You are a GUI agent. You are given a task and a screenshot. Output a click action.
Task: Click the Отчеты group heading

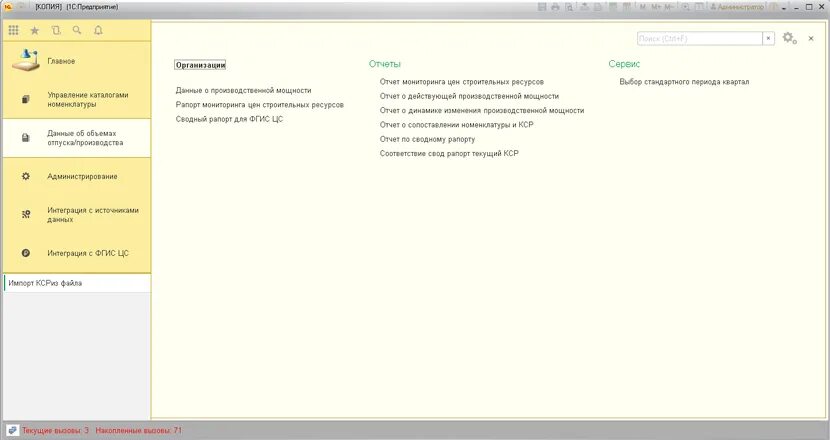point(385,64)
